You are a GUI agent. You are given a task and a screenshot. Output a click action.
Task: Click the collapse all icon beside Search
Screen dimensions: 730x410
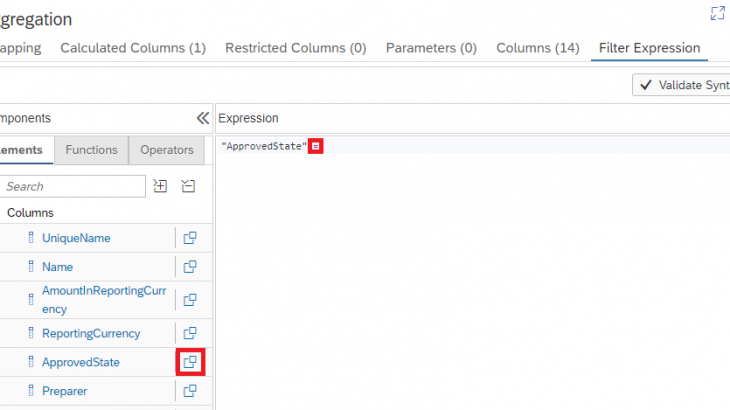tap(188, 186)
